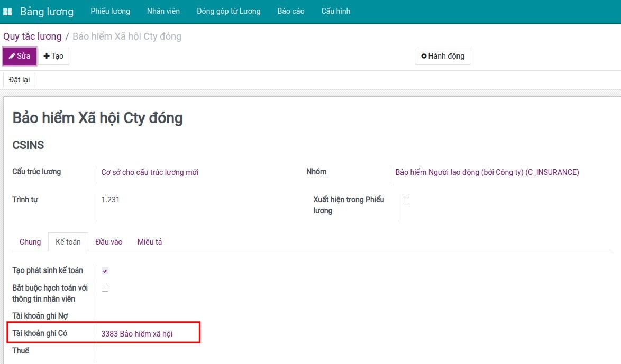Switch to the Chung tab
Screen dimensions: 621x364
point(30,242)
